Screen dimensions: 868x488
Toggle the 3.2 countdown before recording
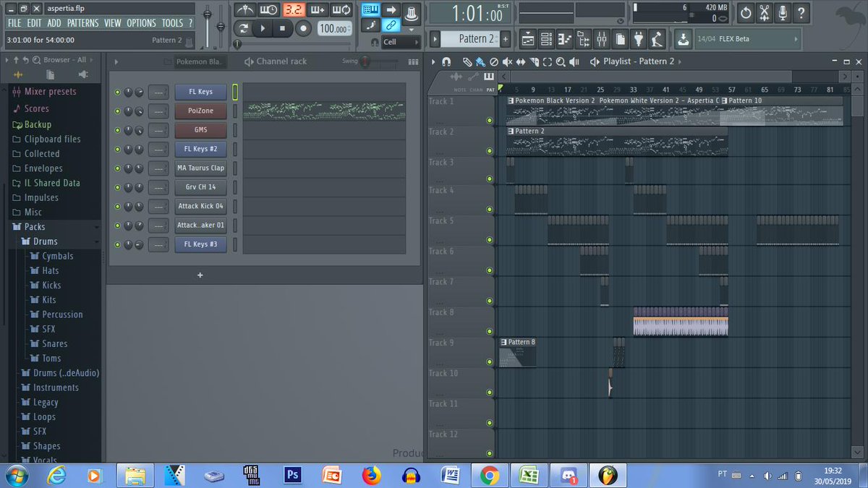[293, 9]
